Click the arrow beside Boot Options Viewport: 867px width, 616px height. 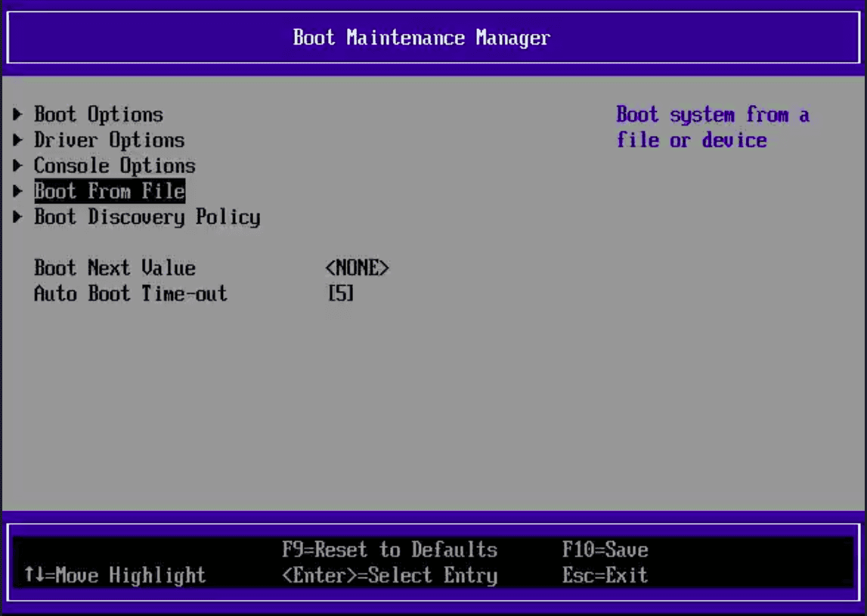coord(17,114)
